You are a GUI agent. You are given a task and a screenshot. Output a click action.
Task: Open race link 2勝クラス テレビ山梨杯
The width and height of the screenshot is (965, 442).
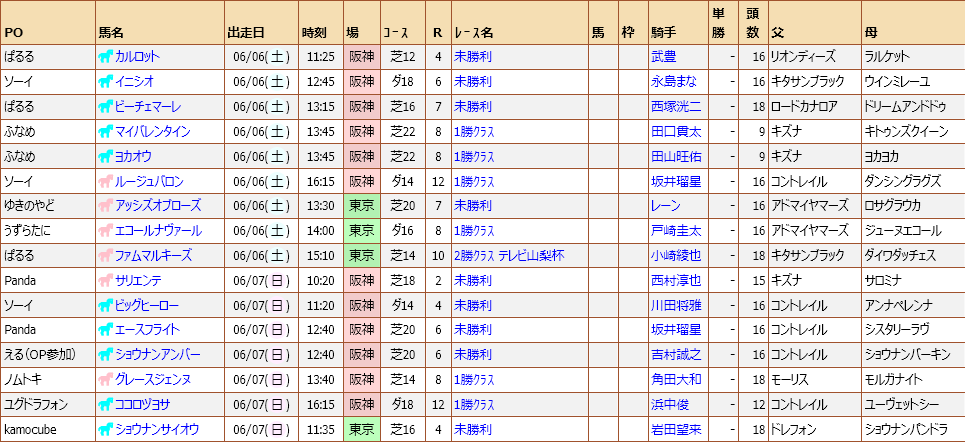(x=510, y=255)
